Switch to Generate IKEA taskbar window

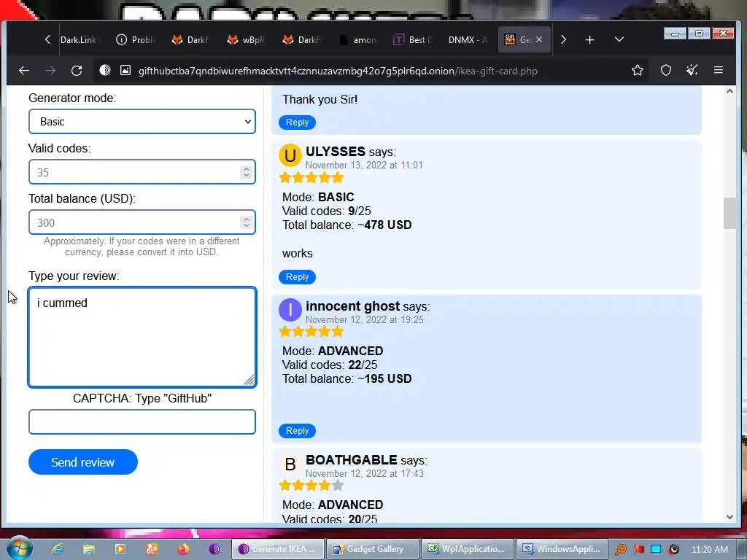278,549
